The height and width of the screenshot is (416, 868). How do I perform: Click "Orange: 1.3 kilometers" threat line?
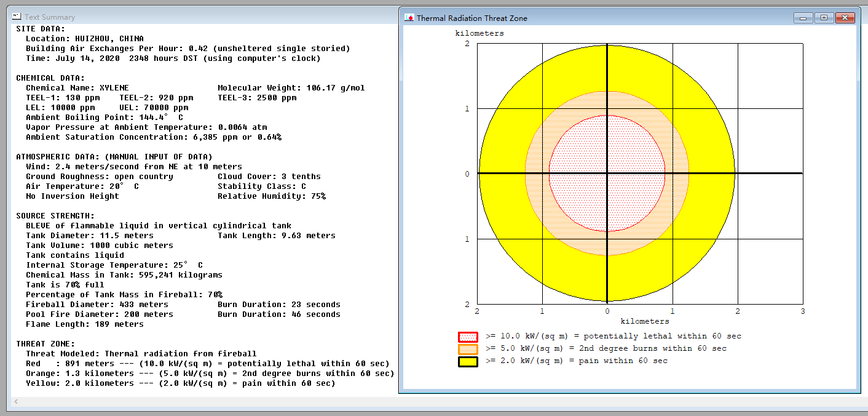click(x=210, y=374)
